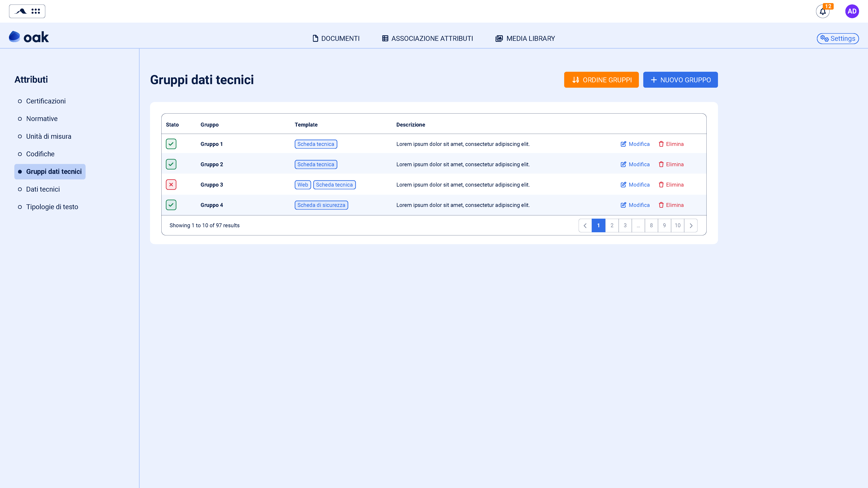868x488 pixels.
Task: Open Settings with gears icon
Action: click(838, 38)
